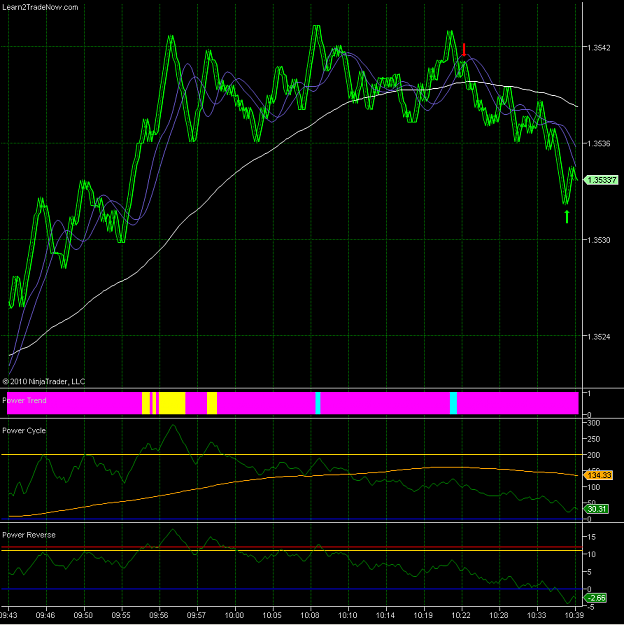Click the 10 Power Reverse axis value

591,554
